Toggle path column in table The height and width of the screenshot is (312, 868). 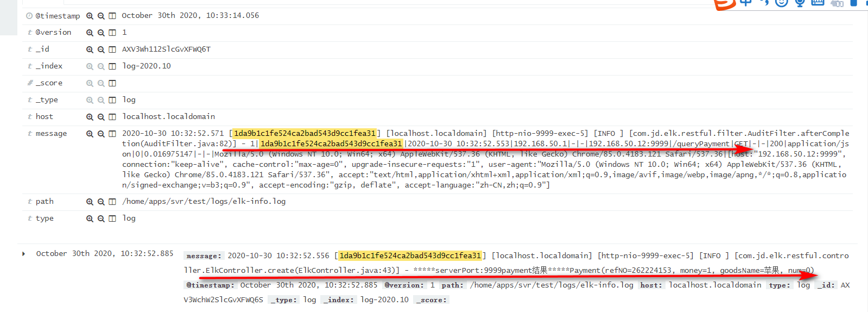pos(112,202)
